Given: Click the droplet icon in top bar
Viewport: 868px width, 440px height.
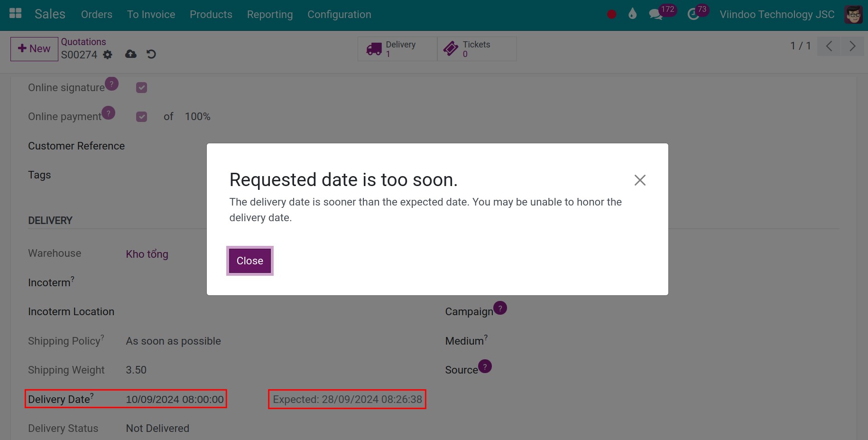Looking at the screenshot, I should [x=632, y=14].
